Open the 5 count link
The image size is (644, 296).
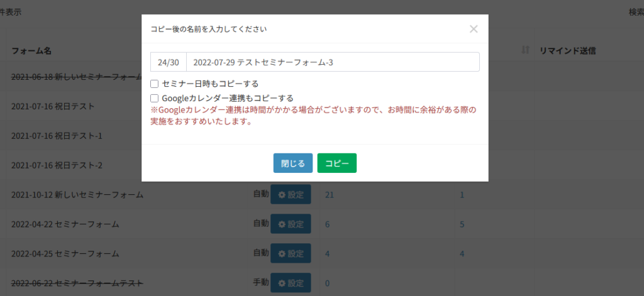462,224
